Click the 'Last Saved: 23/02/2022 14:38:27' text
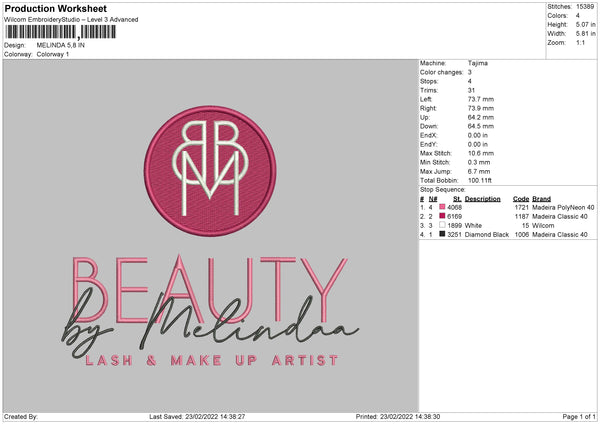600x424 pixels. pyautogui.click(x=197, y=416)
